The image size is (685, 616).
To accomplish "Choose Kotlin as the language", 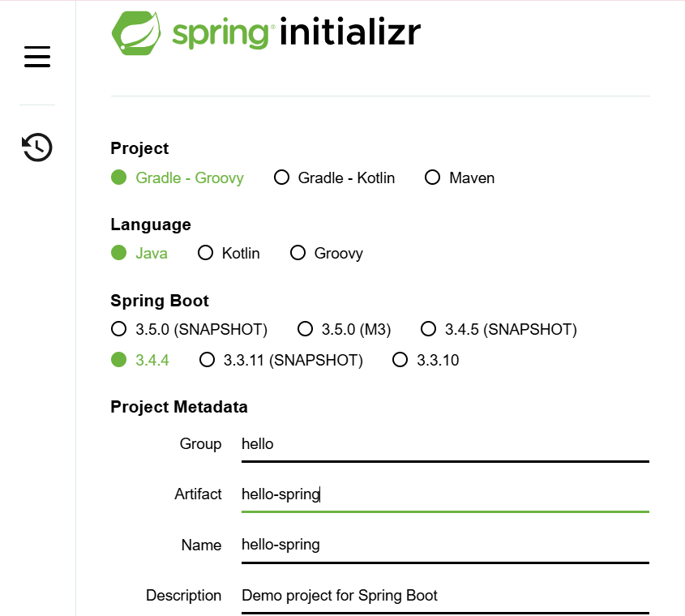I will tap(229, 253).
